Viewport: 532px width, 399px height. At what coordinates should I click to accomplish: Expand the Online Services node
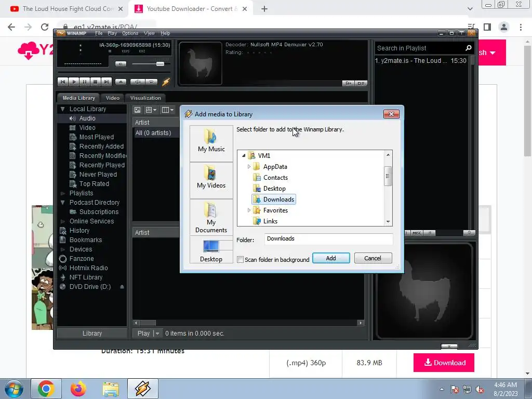(x=62, y=221)
